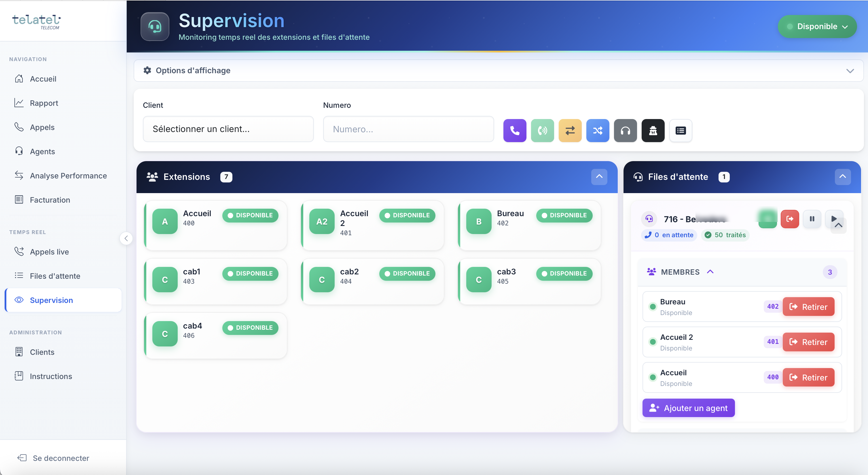Viewport: 868px width, 475px height.
Task: Open Appels in the sidebar
Action: coord(63,127)
